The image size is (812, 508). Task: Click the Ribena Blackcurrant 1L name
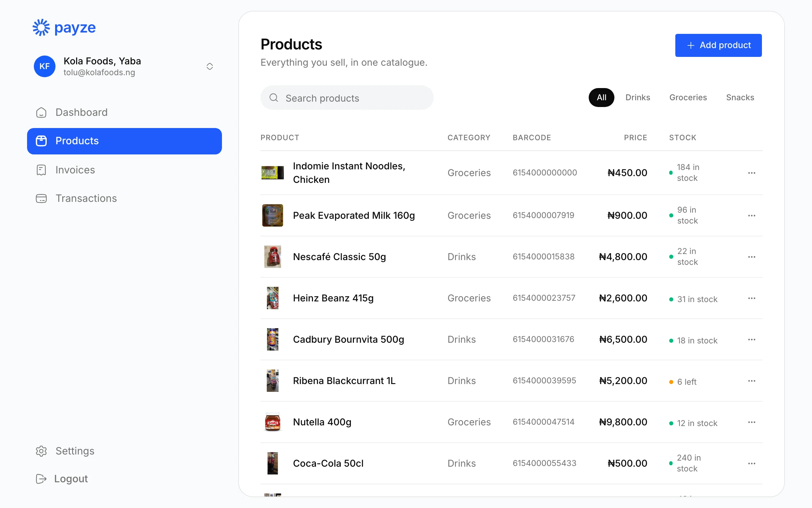(x=344, y=381)
